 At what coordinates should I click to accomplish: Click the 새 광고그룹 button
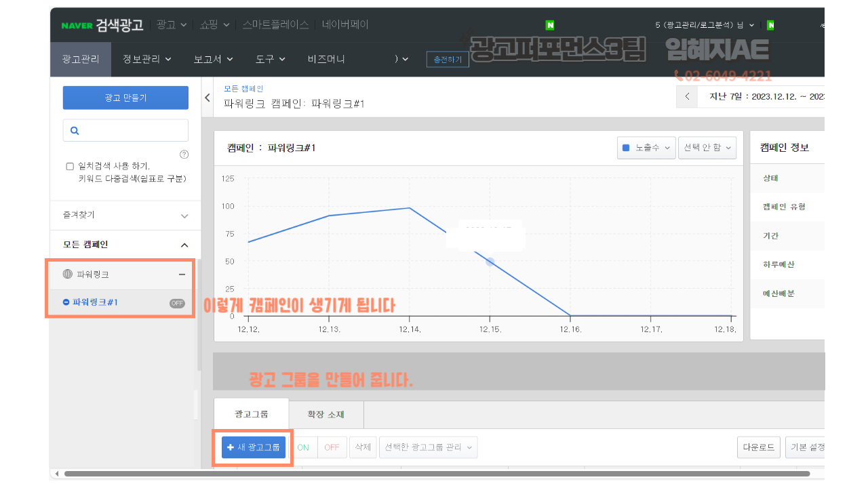coord(254,447)
